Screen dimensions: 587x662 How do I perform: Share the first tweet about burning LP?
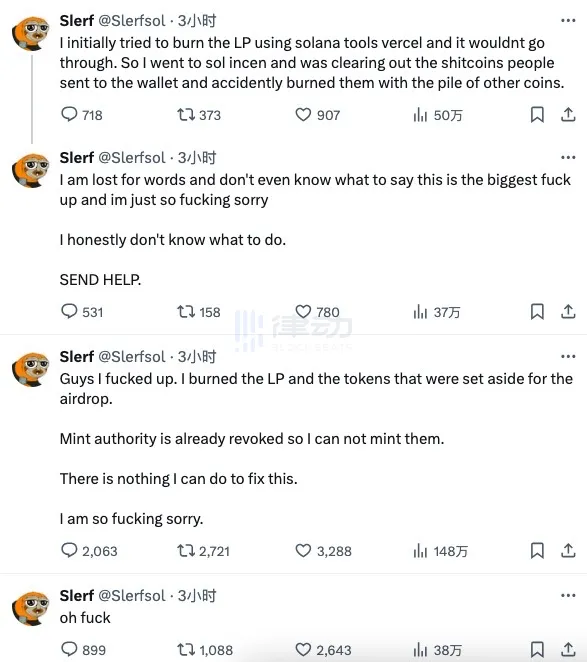[568, 114]
